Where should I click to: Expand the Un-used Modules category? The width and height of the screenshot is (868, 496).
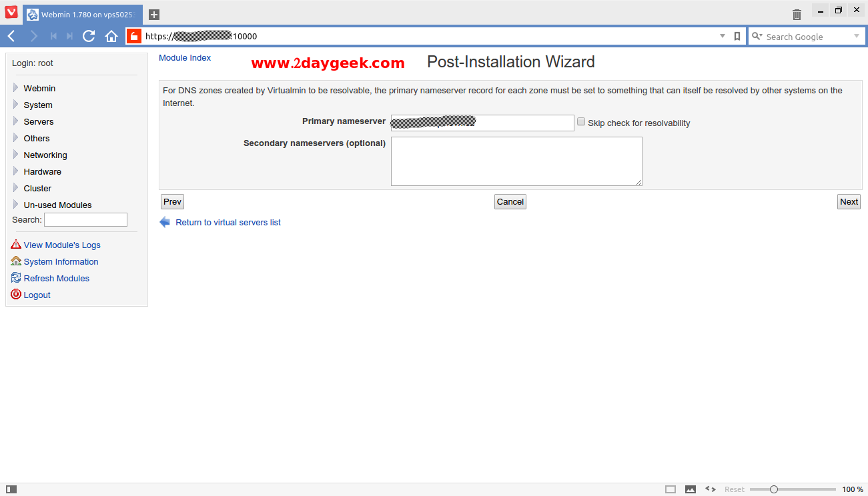point(57,205)
